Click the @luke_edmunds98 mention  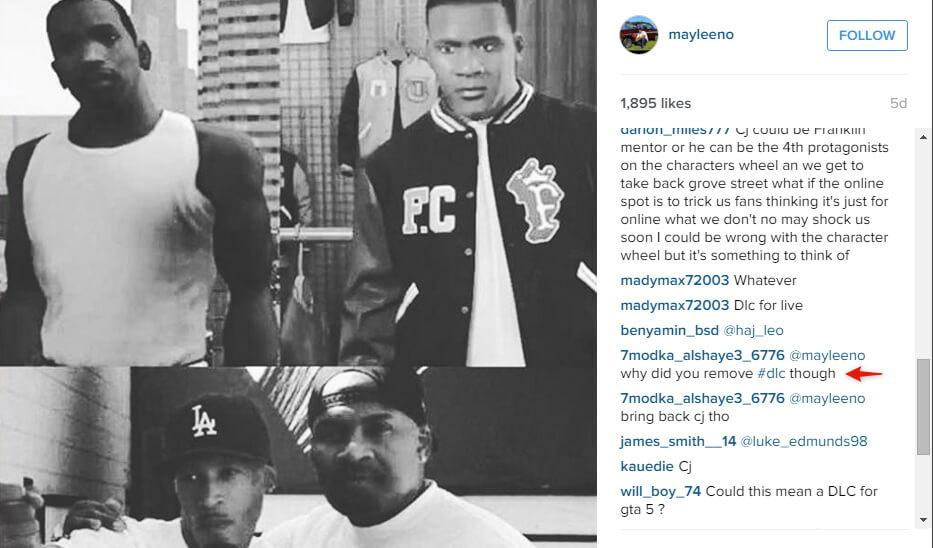804,441
